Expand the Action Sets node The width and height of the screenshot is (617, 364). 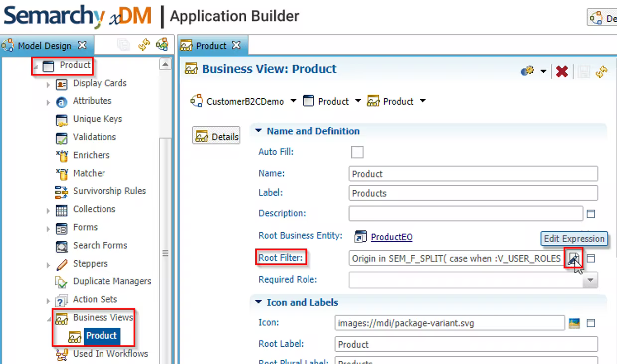point(48,301)
